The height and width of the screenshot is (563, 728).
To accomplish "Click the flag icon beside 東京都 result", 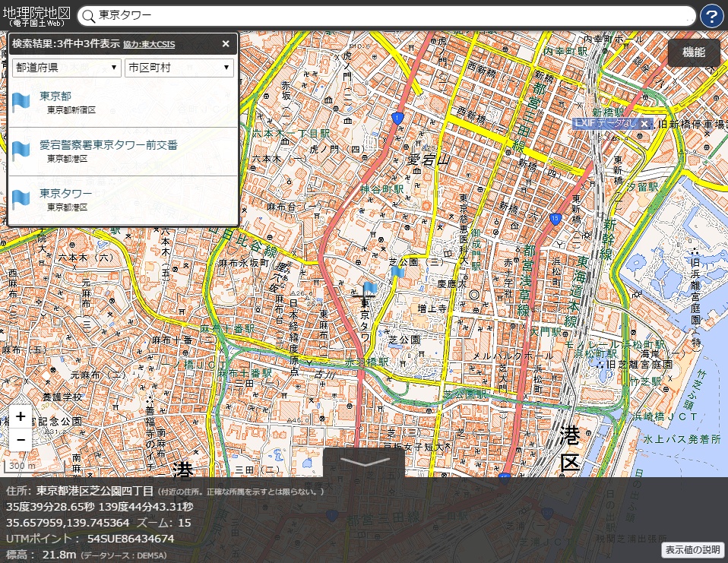I will [x=21, y=103].
